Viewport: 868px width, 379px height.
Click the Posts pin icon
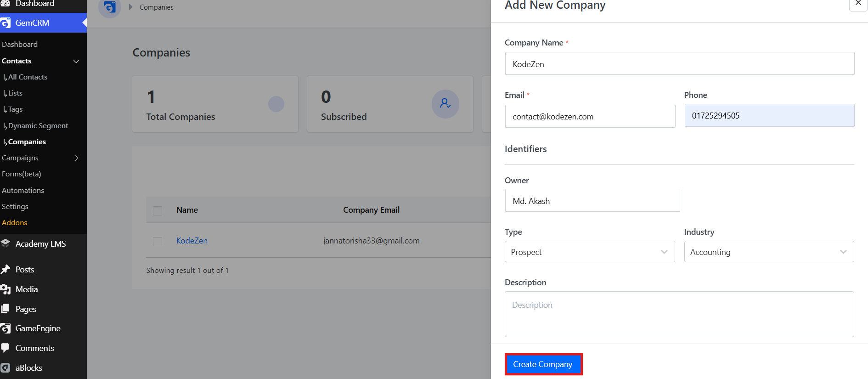[x=6, y=270]
